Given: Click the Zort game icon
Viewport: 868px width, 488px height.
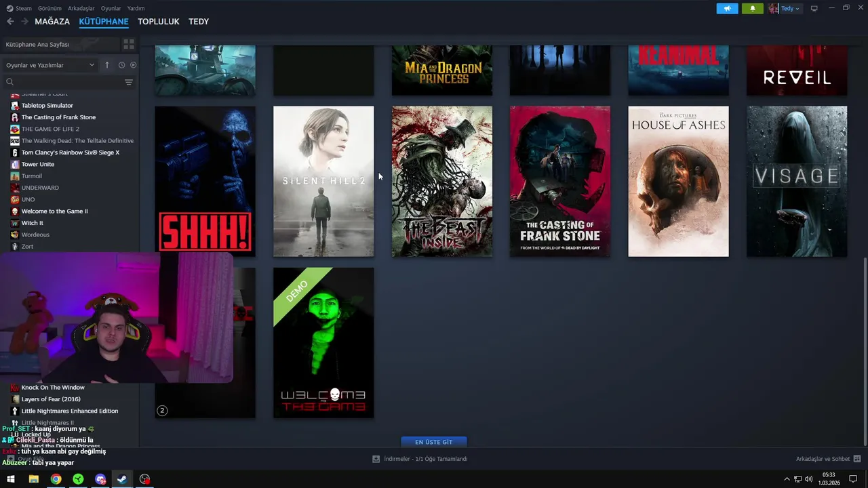Looking at the screenshot, I should (15, 247).
